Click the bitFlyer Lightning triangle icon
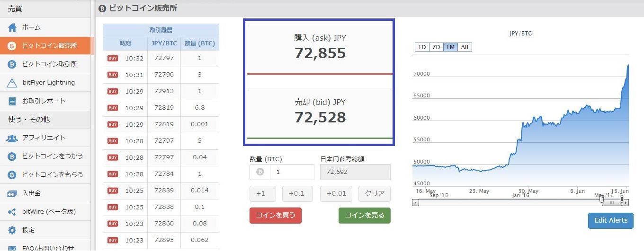The height and width of the screenshot is (251, 644). 12,83
